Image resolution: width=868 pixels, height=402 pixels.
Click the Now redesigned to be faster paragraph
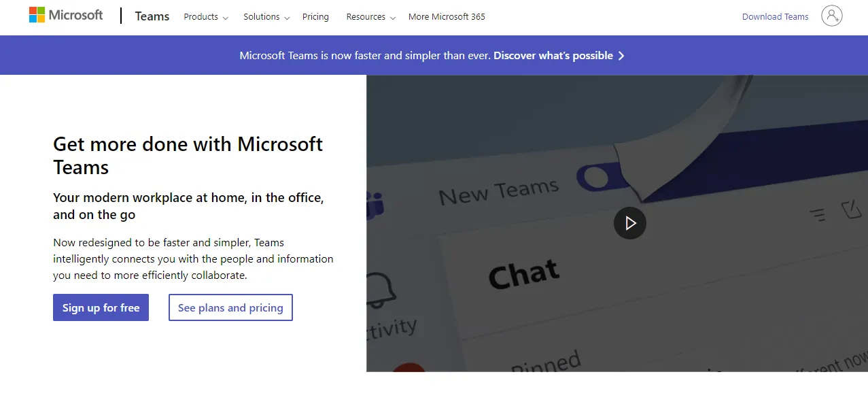click(x=193, y=259)
